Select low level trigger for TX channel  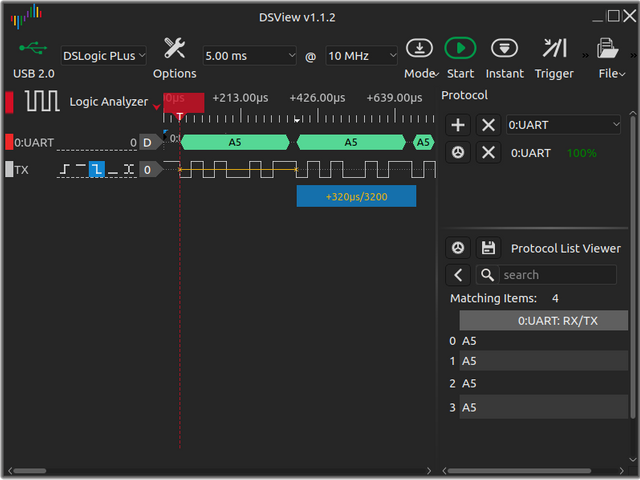[112, 170]
